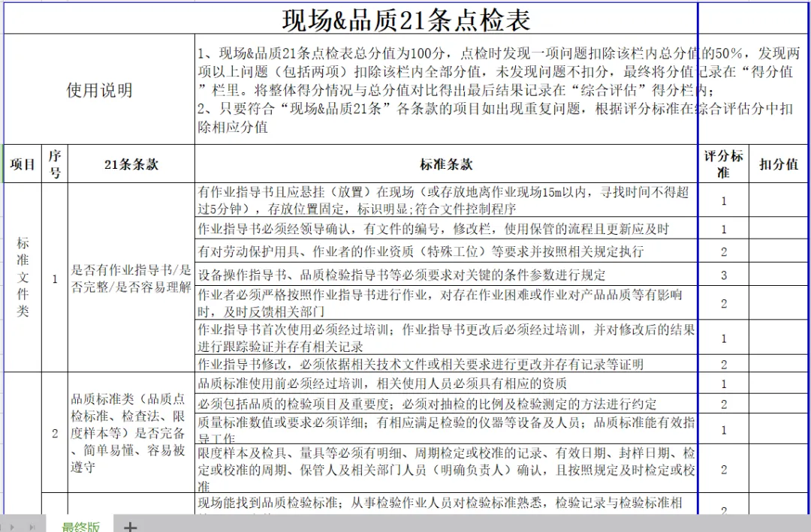Select score 1 for 质量标准数值或要求 row
The height and width of the screenshot is (532, 811).
(724, 429)
